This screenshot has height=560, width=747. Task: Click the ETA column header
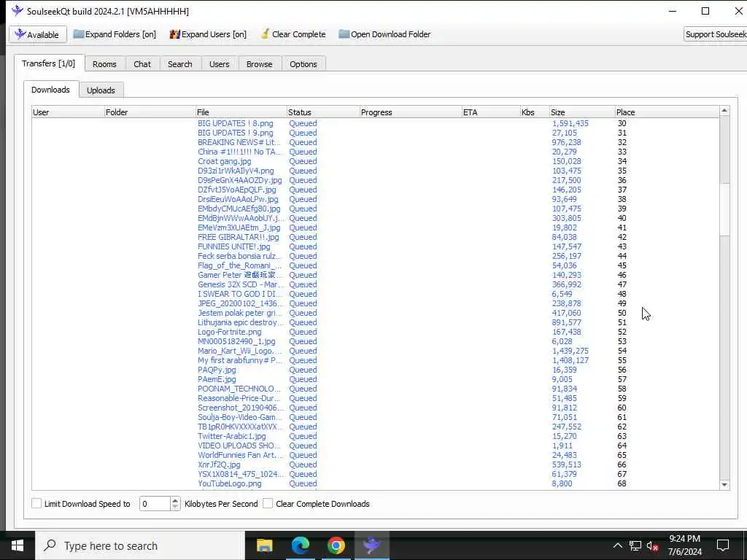coord(491,112)
